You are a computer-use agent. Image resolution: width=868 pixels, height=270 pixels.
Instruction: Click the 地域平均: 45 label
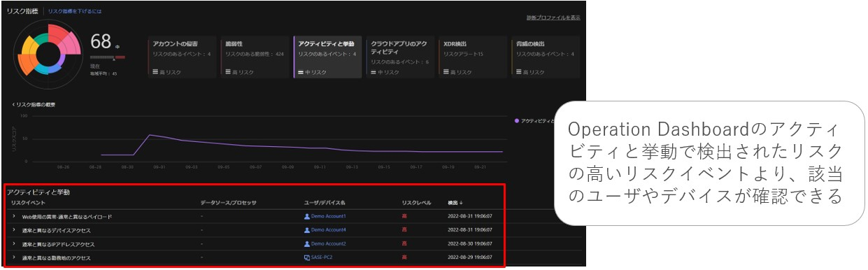(104, 73)
